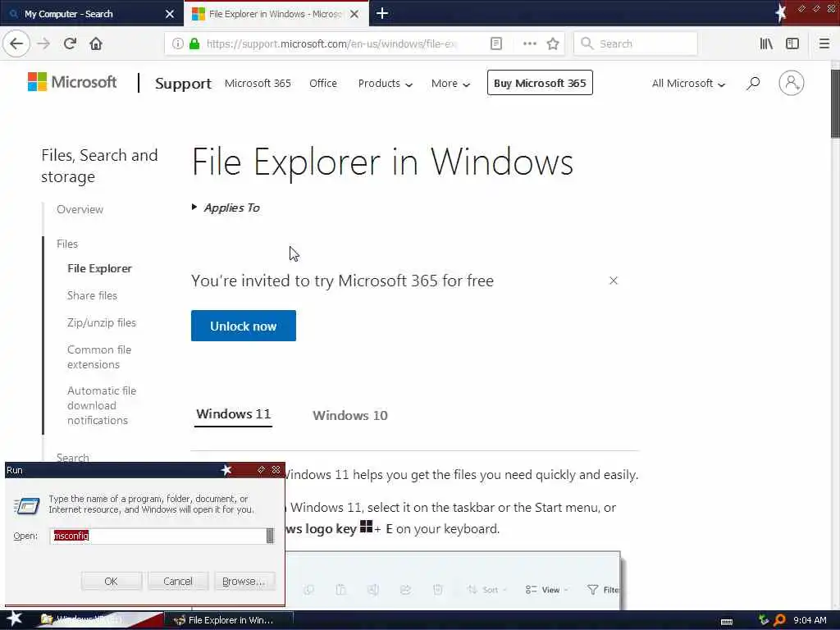Open the Library icon in browser toolbar
The width and height of the screenshot is (840, 630).
point(766,43)
